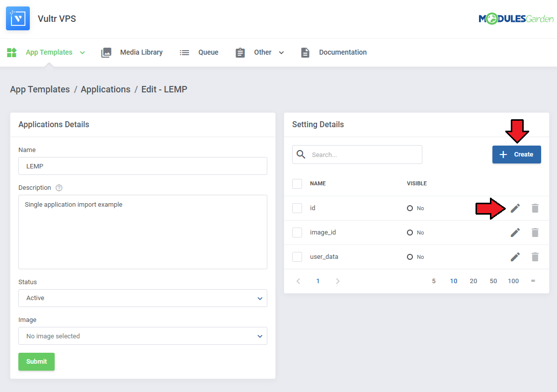The height and width of the screenshot is (392, 557).
Task: Click the Create button
Action: [x=516, y=155]
